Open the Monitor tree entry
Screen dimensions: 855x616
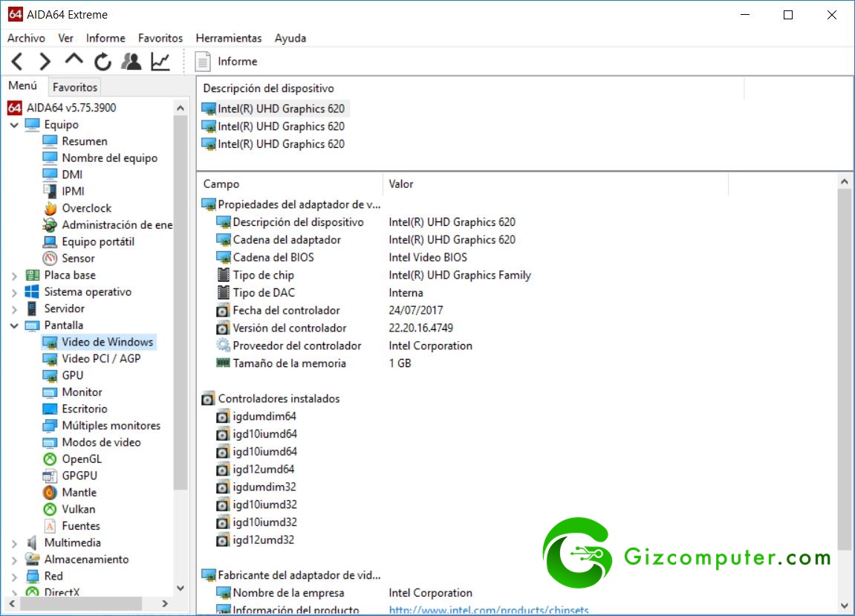pyautogui.click(x=82, y=392)
